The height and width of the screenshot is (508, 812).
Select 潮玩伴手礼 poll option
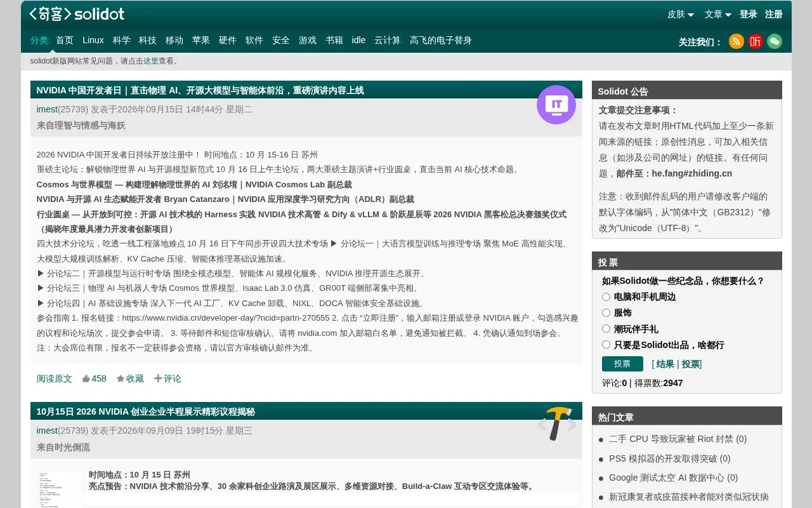point(606,328)
